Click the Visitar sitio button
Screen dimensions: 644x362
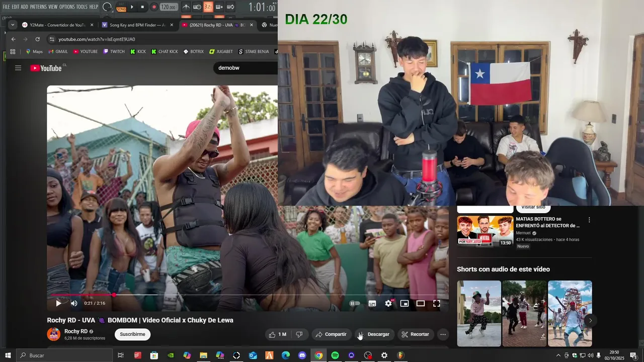click(533, 208)
